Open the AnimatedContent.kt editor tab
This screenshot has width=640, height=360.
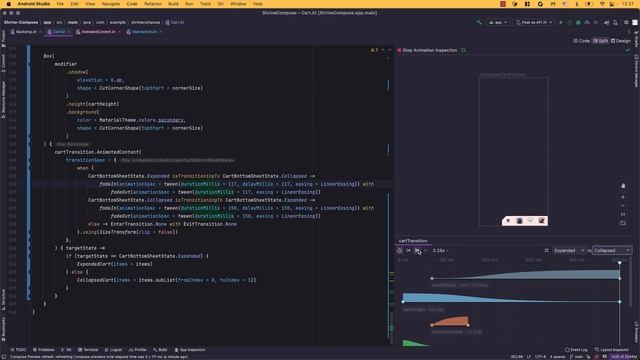point(98,32)
